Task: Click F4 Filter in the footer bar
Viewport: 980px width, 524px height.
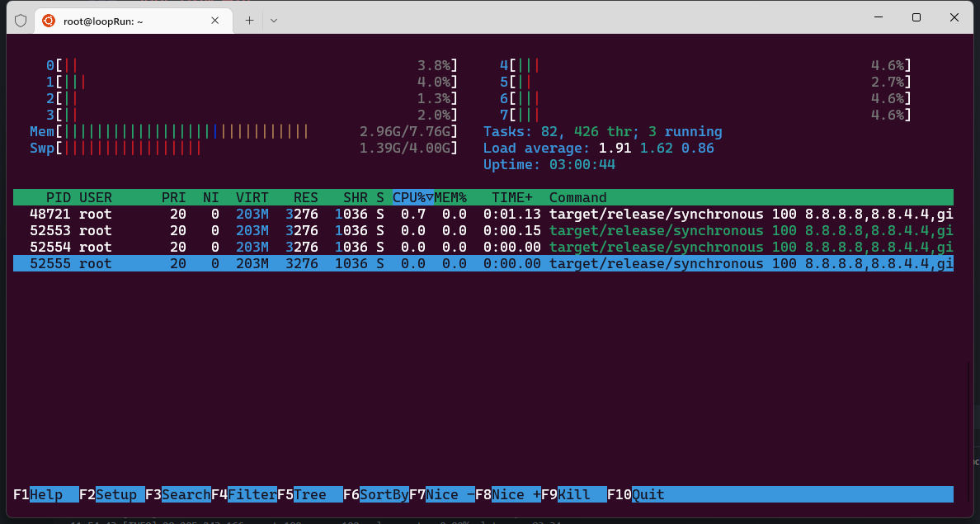Action: pyautogui.click(x=244, y=494)
